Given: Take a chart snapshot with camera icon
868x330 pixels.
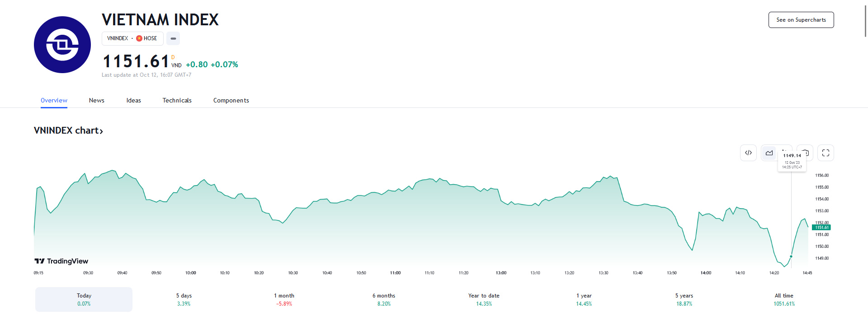Looking at the screenshot, I should (807, 152).
